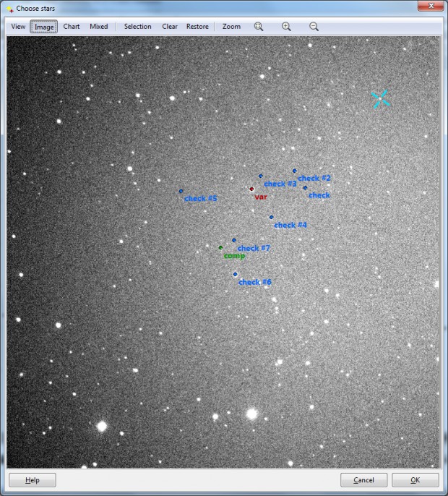Screen dimensions: 448x496
Task: Click the 'check #3' label text
Action: [280, 184]
